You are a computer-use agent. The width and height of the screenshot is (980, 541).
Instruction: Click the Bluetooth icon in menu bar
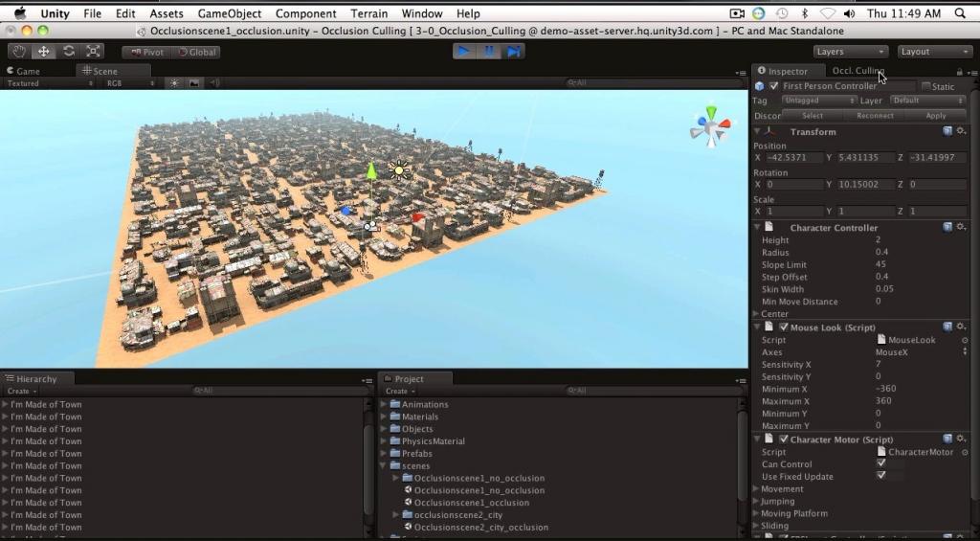805,13
